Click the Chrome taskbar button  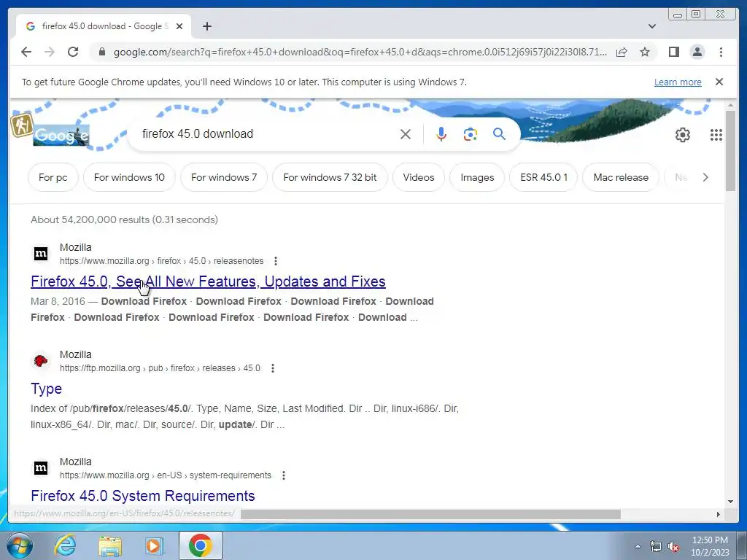(x=201, y=545)
